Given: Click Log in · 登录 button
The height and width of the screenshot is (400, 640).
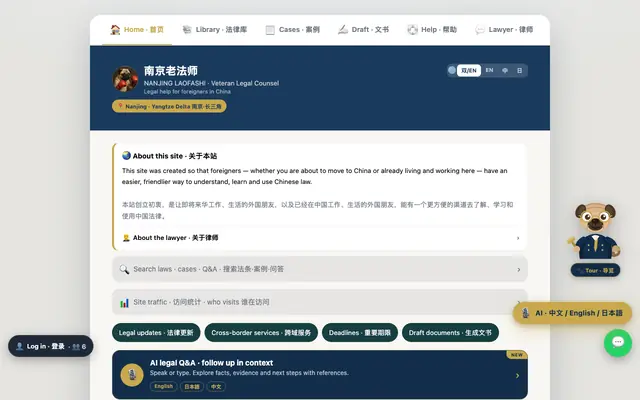Looking at the screenshot, I should click(x=51, y=346).
